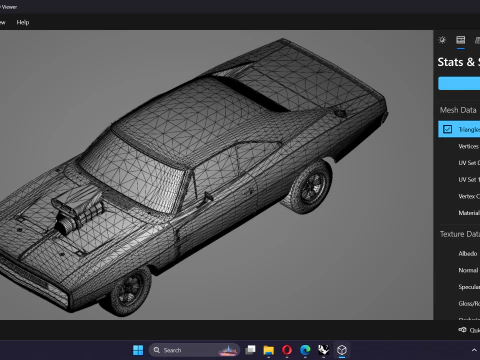Select the UV Set 1 row
The height and width of the screenshot is (360, 480).
459,180
